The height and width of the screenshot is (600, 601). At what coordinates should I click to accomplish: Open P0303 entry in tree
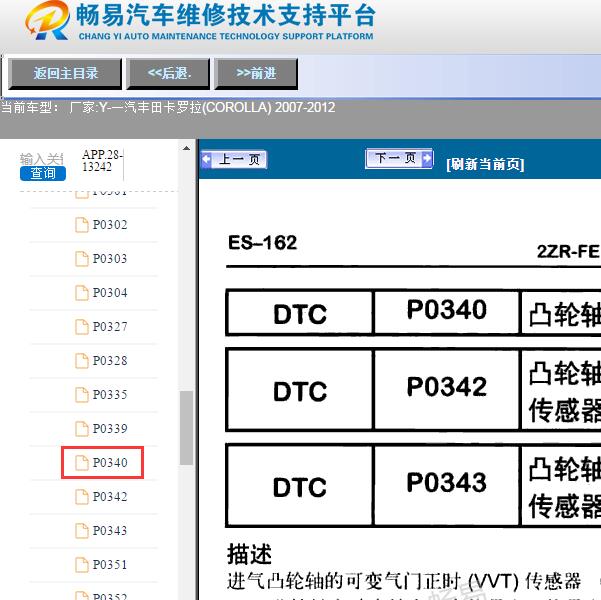coord(110,259)
